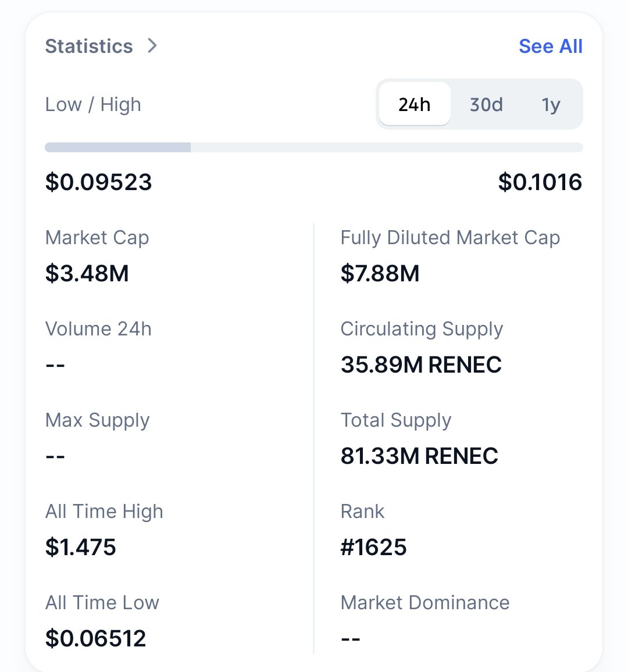Screen dimensions: 628x672
Task: Switch to the 1y range tab
Action: coord(551,105)
